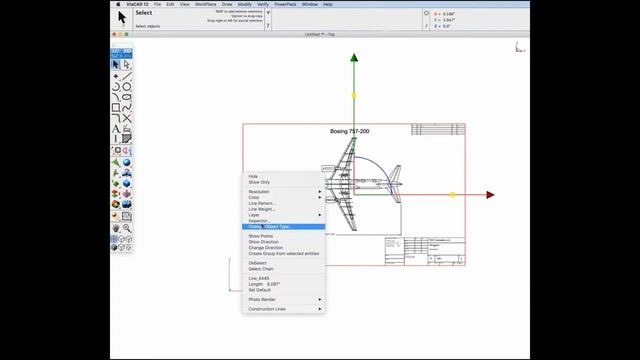Select the blue Cube solid tool
This screenshot has width=640, height=360.
(127, 183)
